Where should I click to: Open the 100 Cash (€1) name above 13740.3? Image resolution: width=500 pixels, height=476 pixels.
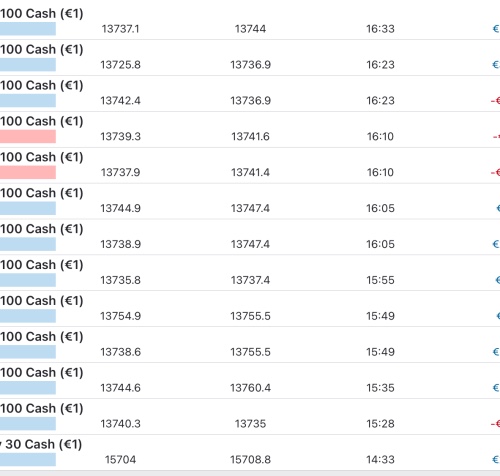42,408
